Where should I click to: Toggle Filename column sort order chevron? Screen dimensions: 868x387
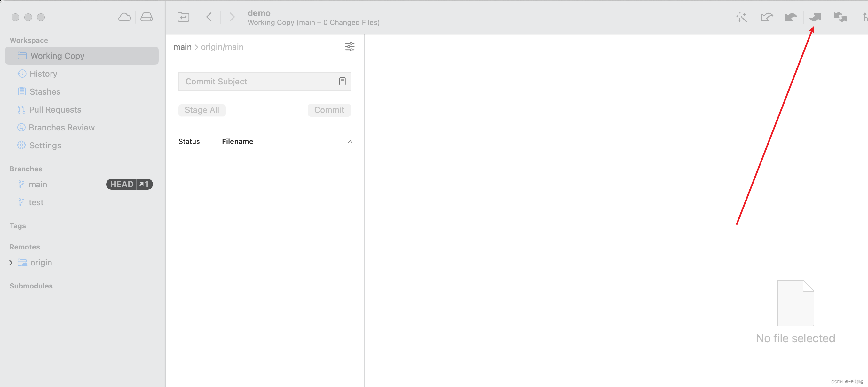(350, 142)
